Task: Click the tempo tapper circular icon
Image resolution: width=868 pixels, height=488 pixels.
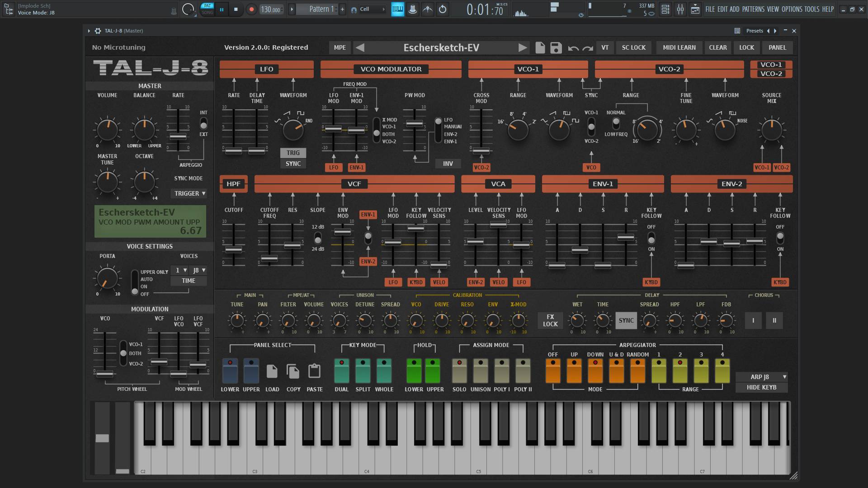Action: [x=188, y=9]
